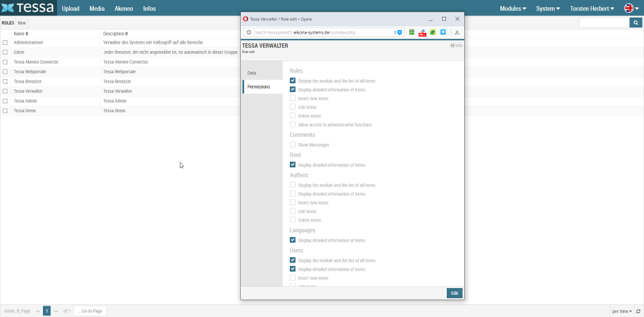
Task: Select the Tessa Demo row checkbox
Action: [x=5, y=111]
